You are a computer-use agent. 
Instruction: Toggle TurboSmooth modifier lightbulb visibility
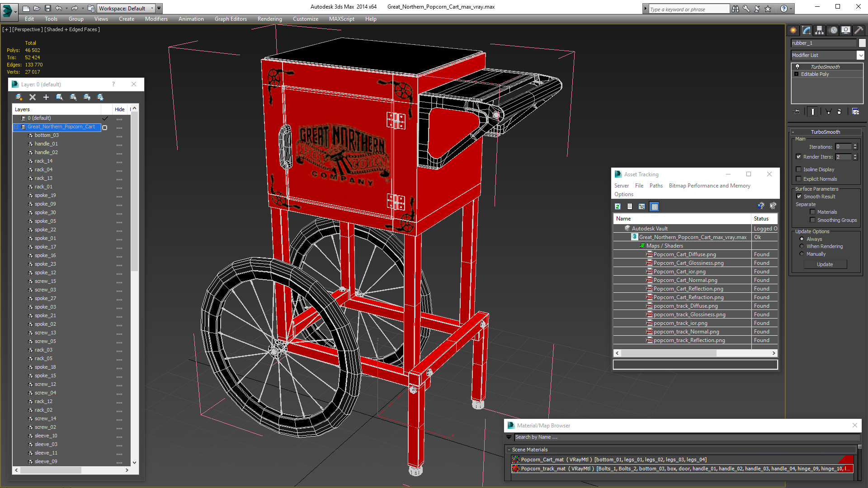[797, 67]
